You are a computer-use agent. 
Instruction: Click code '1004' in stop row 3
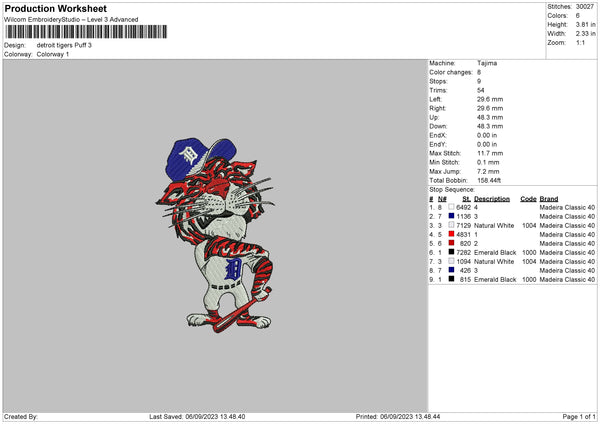coord(529,225)
